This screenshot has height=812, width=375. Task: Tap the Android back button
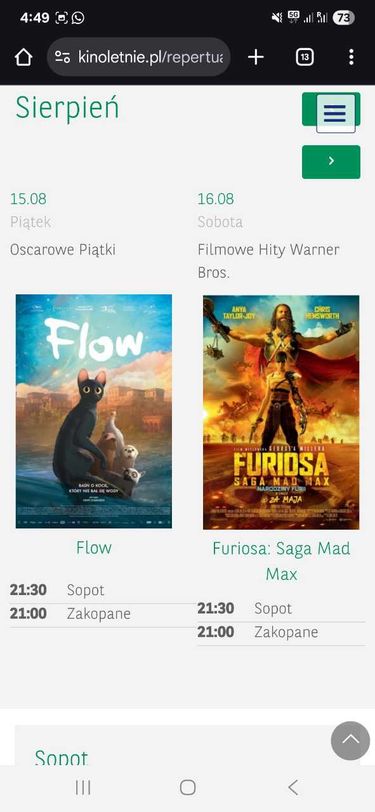click(293, 788)
